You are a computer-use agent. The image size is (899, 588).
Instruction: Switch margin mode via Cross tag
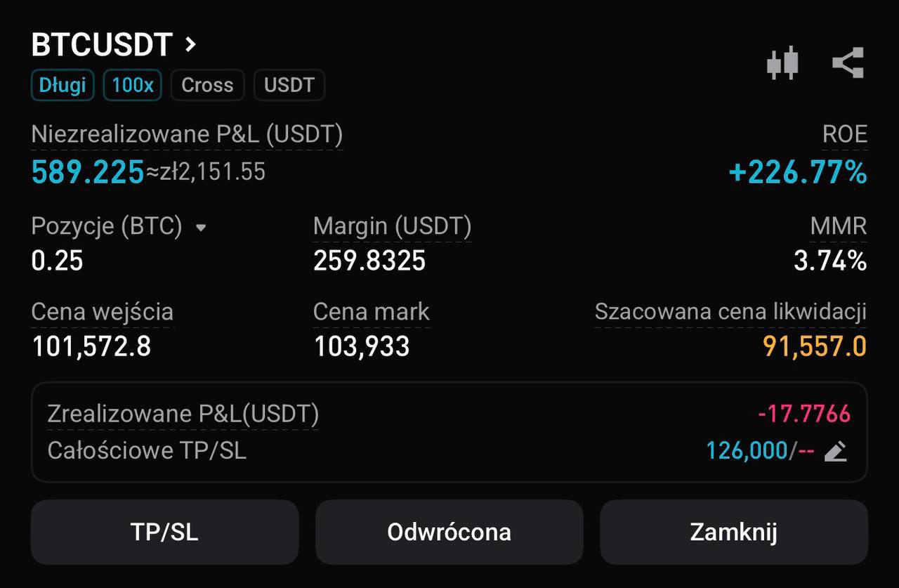(x=207, y=86)
